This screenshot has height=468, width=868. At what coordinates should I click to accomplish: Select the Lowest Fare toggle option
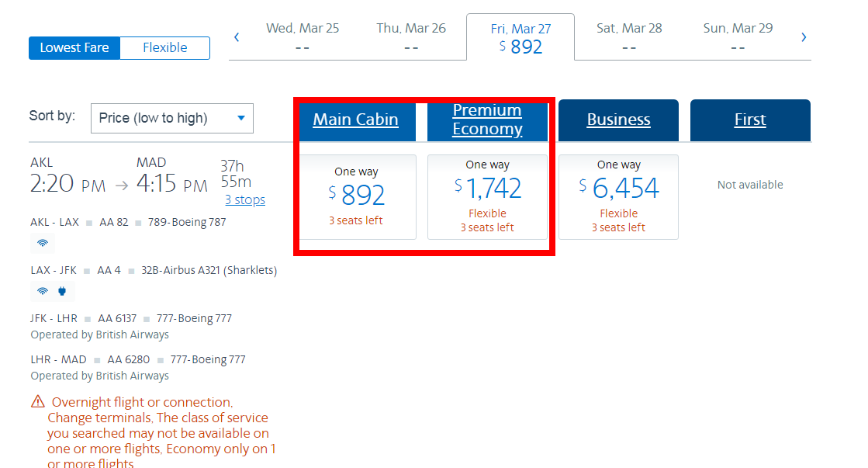click(74, 48)
